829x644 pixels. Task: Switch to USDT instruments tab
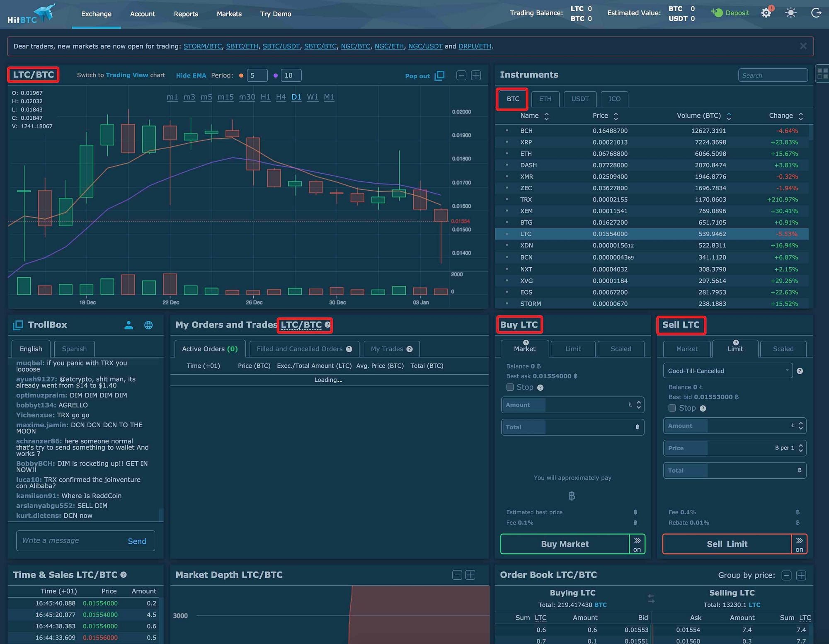click(580, 99)
